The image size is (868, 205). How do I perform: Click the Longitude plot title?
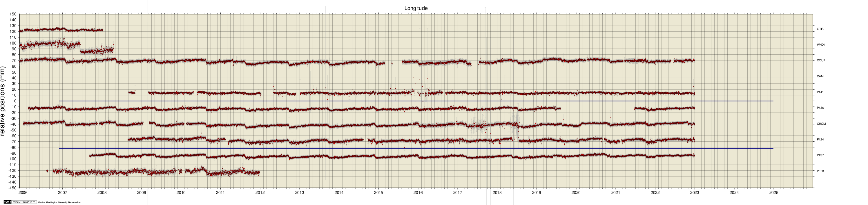point(416,8)
